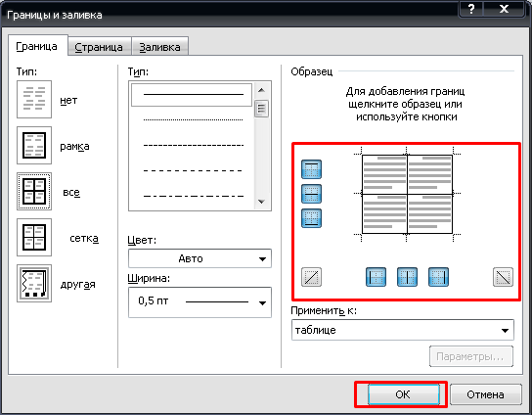The image size is (532, 415).
Task: Toggle the left border button
Action: pyautogui.click(x=376, y=277)
